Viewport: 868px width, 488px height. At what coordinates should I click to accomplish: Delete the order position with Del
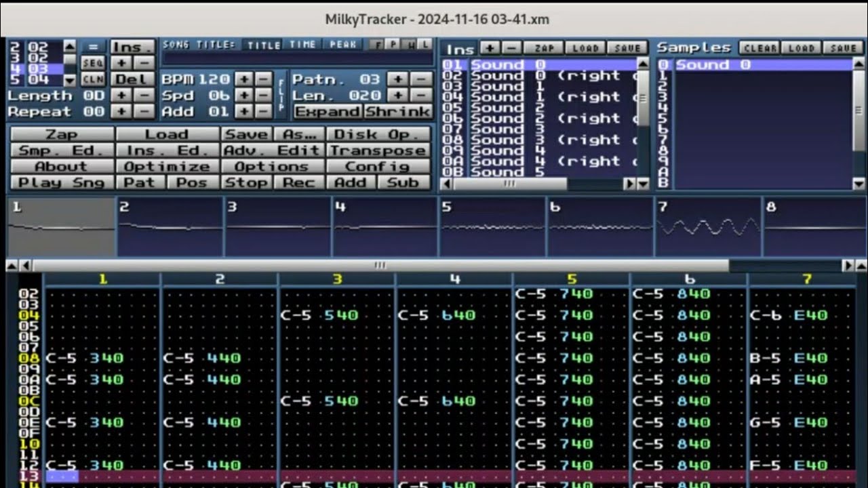[132, 79]
